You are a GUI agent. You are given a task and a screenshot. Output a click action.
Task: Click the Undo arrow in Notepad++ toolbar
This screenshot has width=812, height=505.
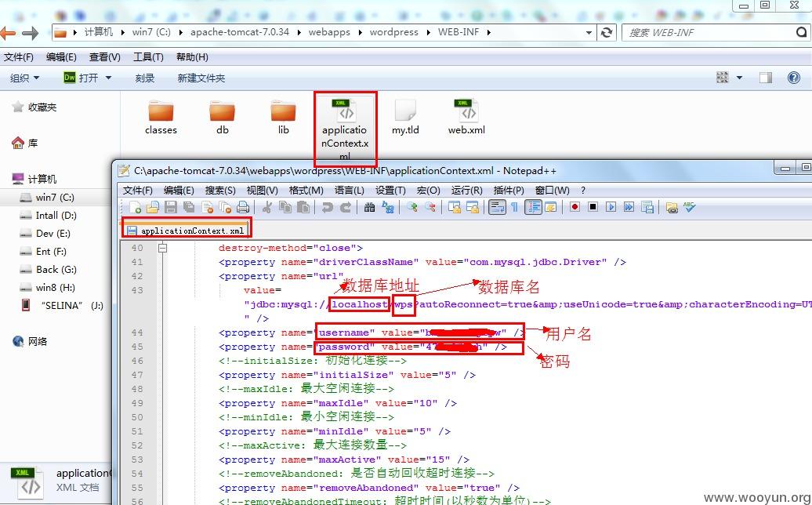[x=327, y=207]
